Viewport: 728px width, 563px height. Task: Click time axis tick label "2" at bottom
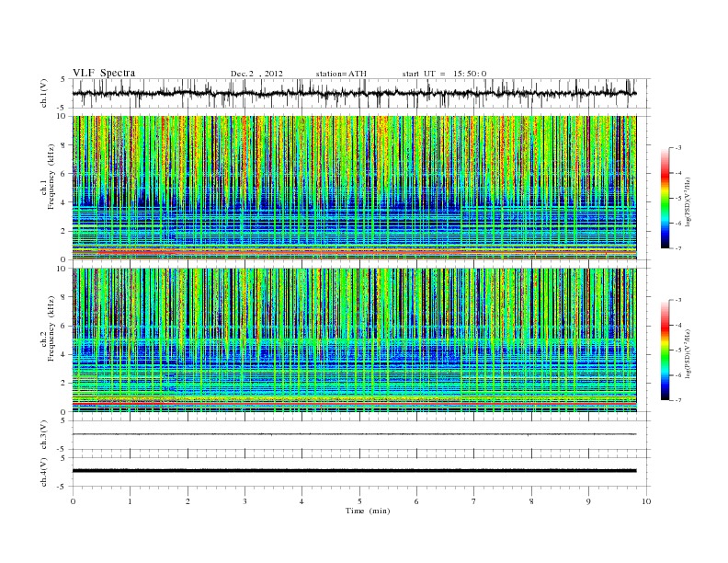pos(188,501)
